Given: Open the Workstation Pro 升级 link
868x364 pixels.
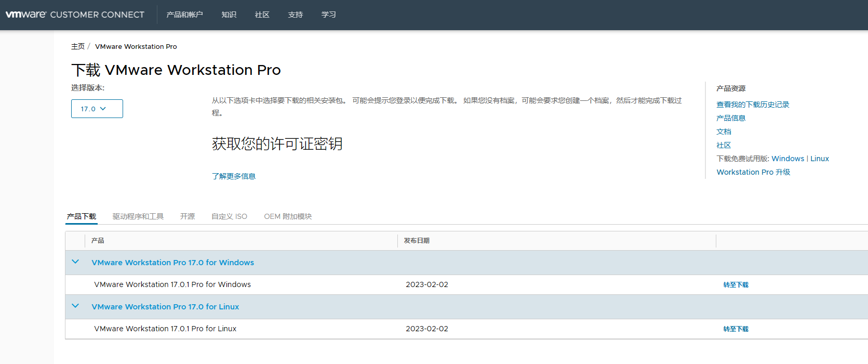Looking at the screenshot, I should click(x=753, y=172).
